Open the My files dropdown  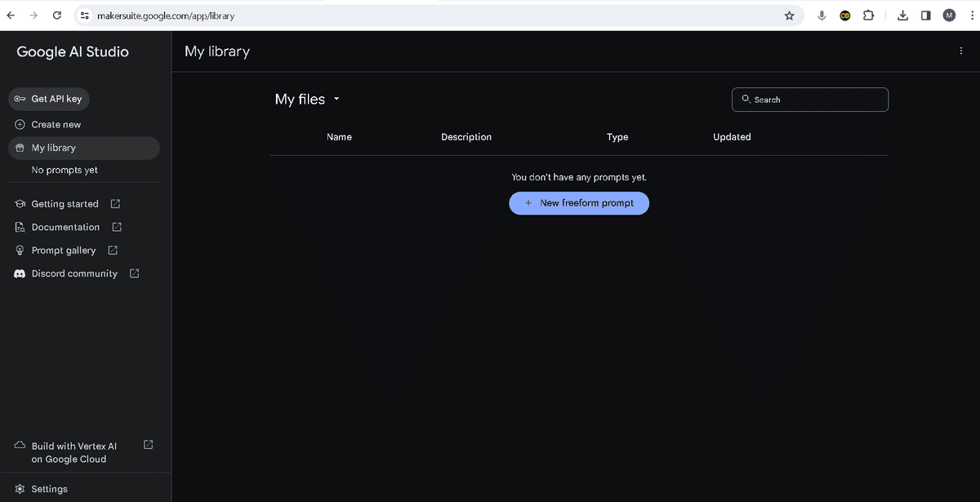pyautogui.click(x=336, y=99)
